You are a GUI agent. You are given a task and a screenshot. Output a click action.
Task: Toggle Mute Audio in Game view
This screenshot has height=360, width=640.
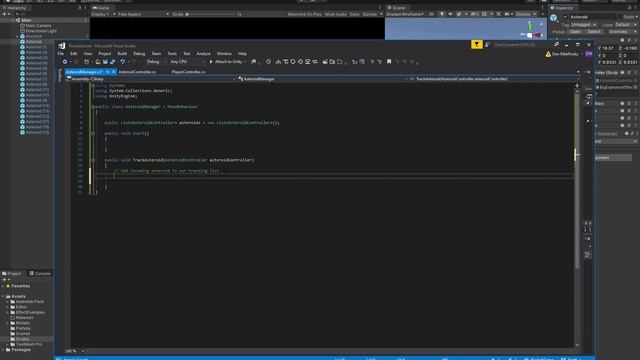click(336, 14)
